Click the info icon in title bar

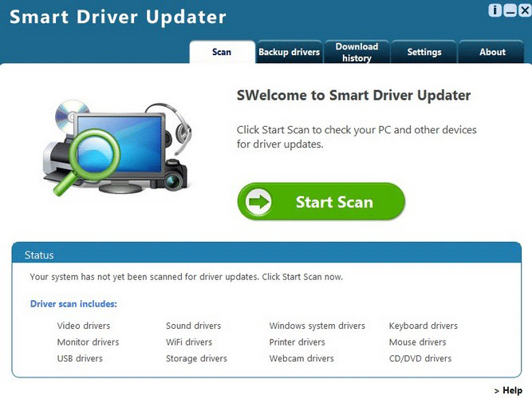click(x=495, y=10)
